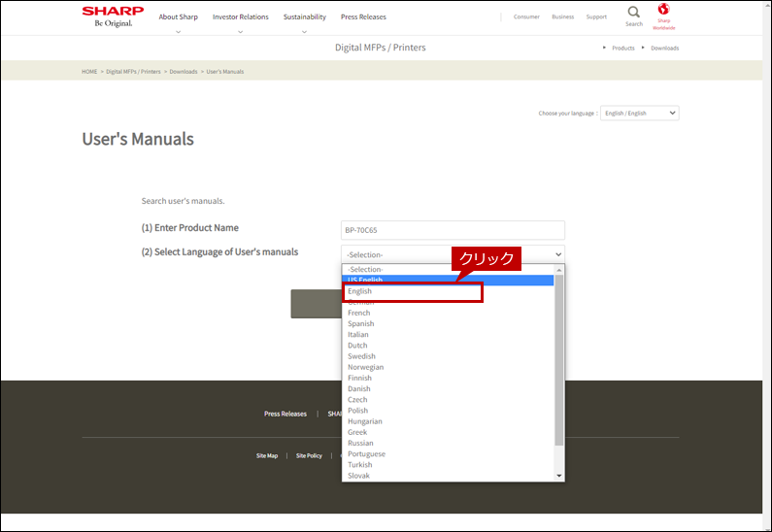Click the language list scrollbar thumb
The width and height of the screenshot is (772, 532).
click(559, 360)
